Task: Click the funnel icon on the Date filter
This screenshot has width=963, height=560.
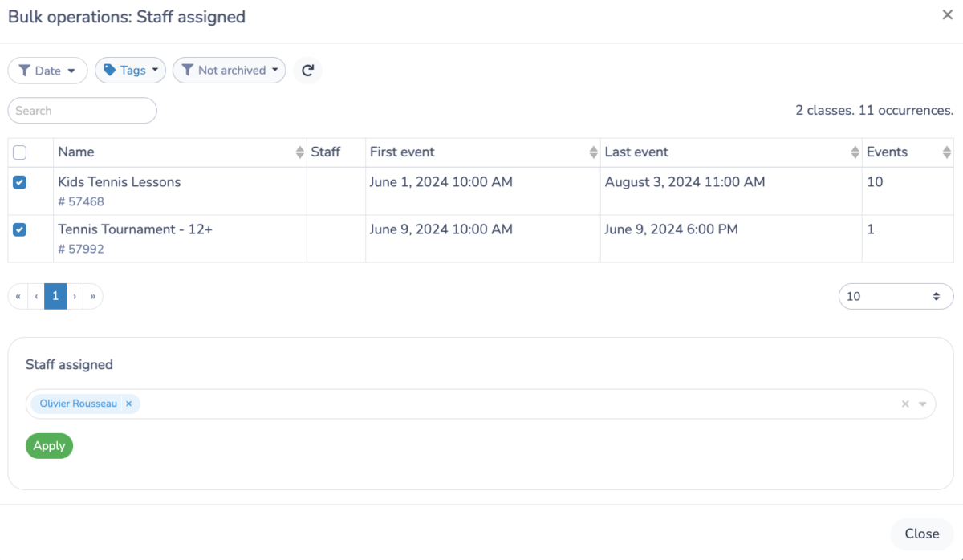Action: click(26, 71)
